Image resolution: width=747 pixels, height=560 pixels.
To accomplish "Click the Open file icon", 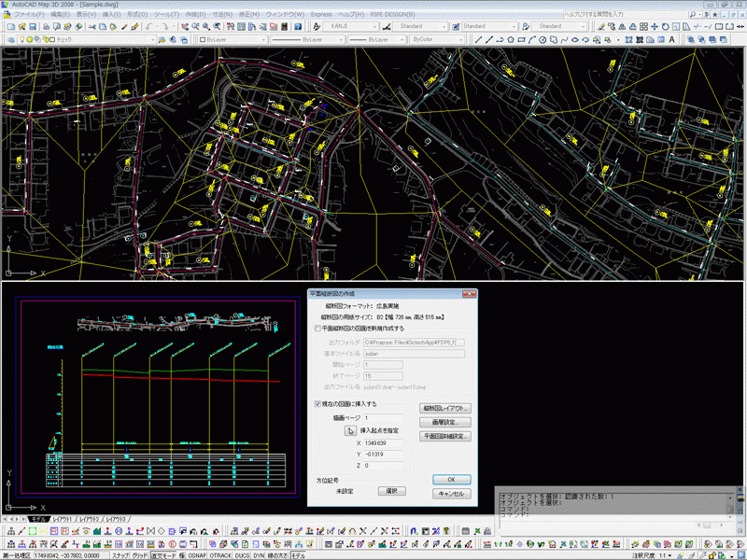I will coord(21,27).
